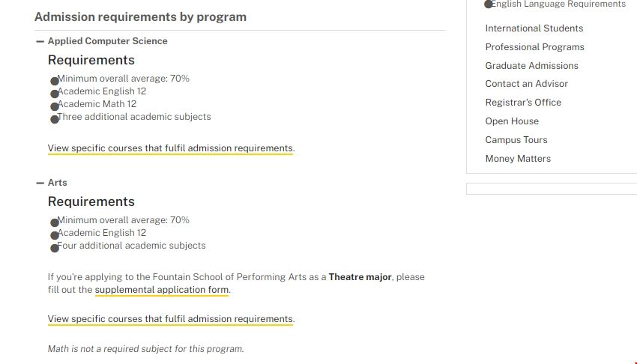Collapse the Arts program heading label
Image resolution: width=637 pixels, height=364 pixels.
point(57,183)
